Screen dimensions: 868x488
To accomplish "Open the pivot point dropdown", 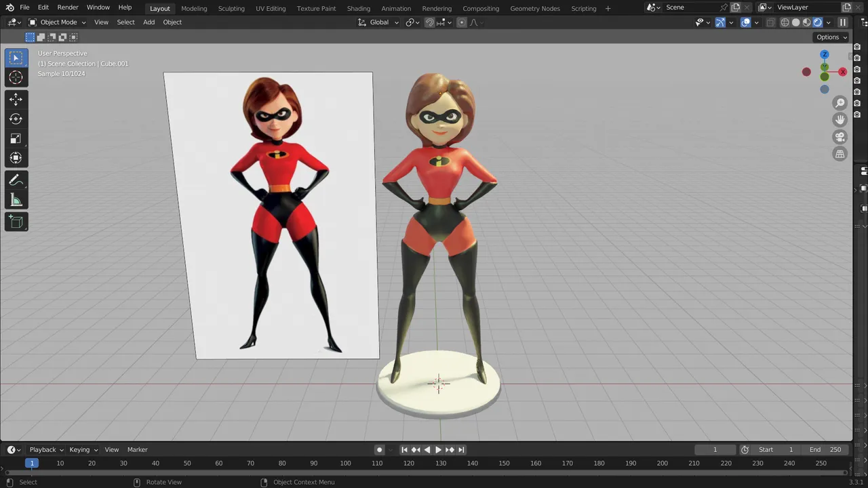I will point(412,22).
